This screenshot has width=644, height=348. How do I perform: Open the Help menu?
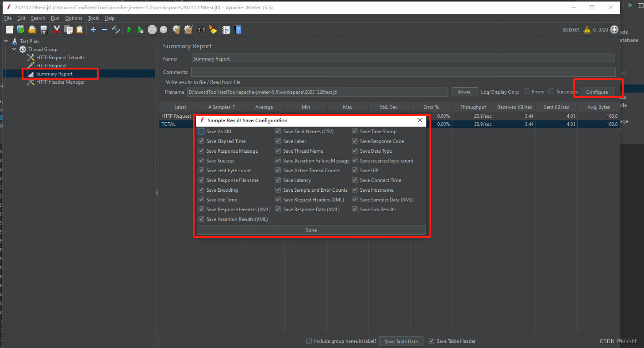pyautogui.click(x=109, y=18)
